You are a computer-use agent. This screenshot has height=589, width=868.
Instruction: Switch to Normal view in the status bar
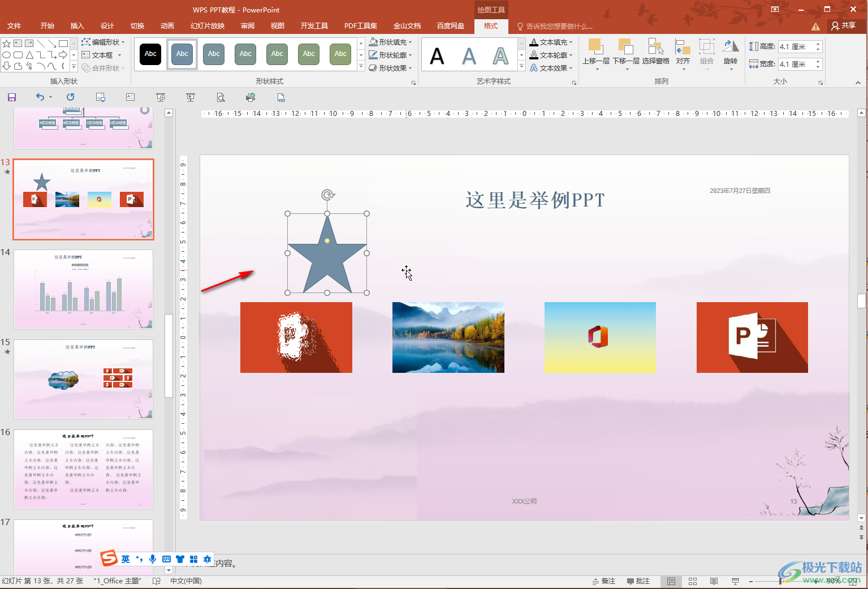[671, 581]
